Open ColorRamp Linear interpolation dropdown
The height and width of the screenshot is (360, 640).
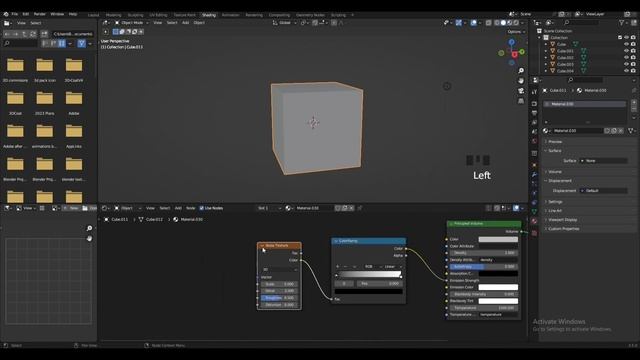[x=392, y=267]
